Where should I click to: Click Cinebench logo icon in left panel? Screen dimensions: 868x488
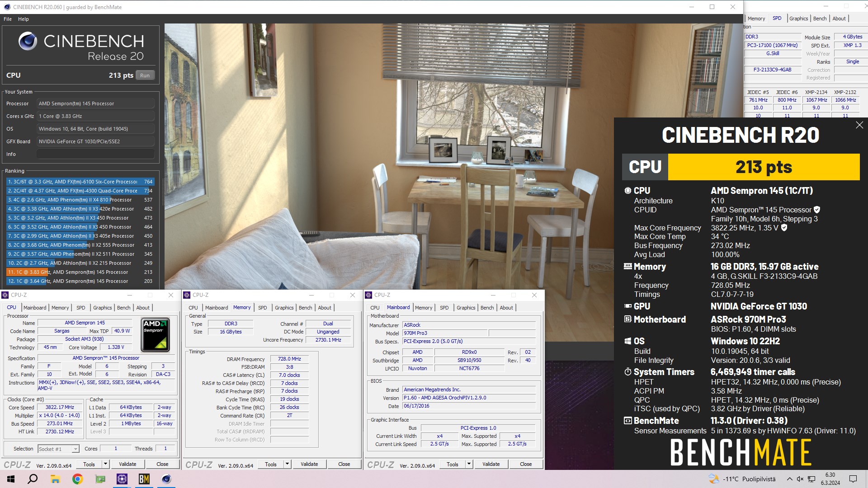[28, 41]
